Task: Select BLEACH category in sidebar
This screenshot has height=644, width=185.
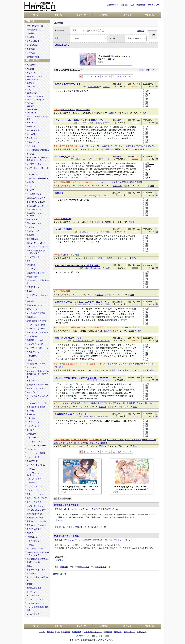Action: pyautogui.click(x=30, y=83)
